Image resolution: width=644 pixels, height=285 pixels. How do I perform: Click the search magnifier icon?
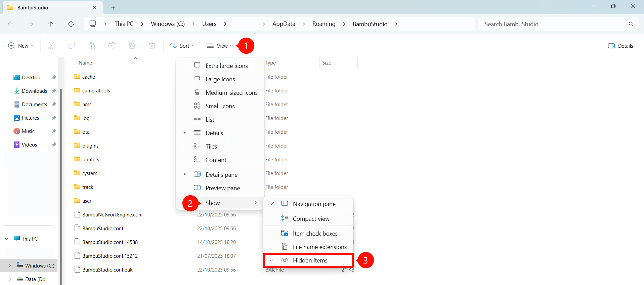(x=631, y=24)
